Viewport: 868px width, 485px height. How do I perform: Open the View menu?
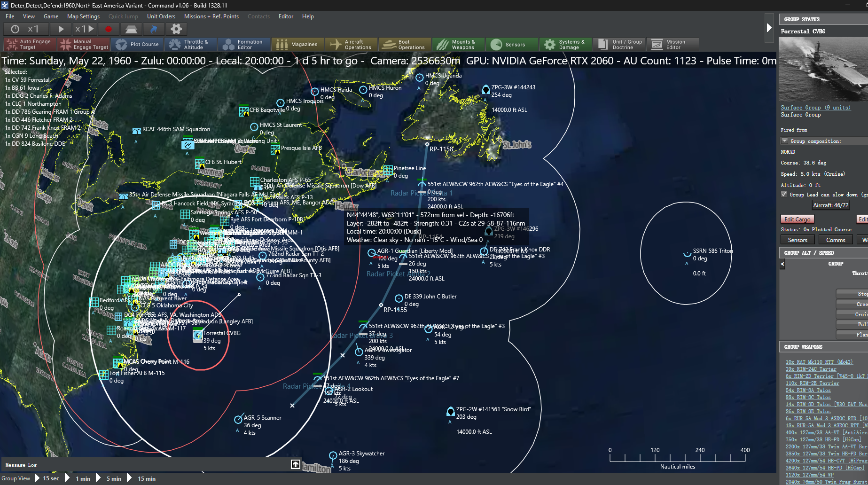point(29,16)
